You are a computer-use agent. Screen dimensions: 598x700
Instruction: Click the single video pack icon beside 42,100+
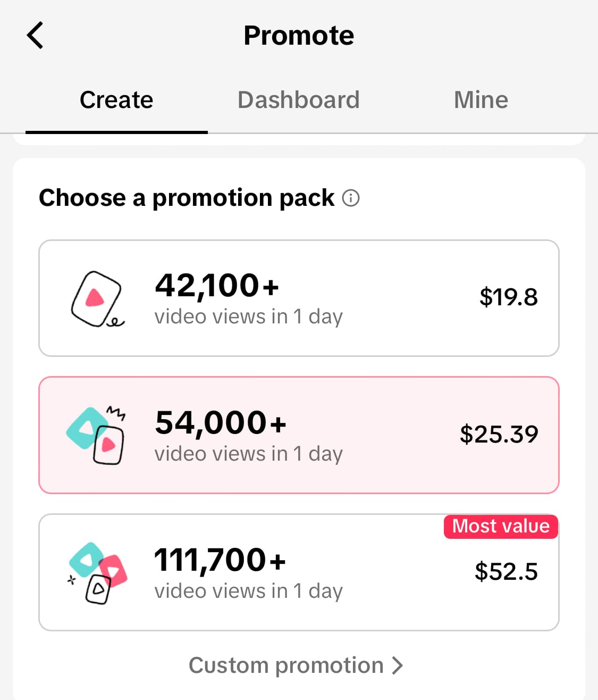point(96,298)
